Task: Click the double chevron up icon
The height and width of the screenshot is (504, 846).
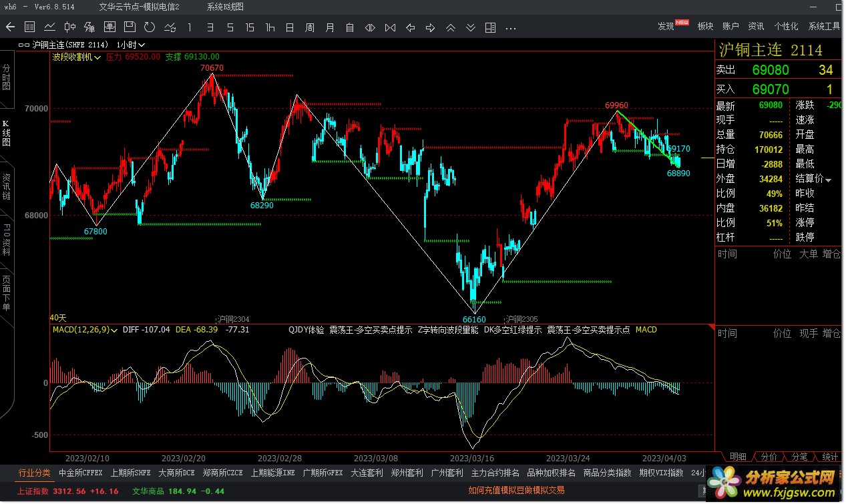Action: click(x=451, y=27)
